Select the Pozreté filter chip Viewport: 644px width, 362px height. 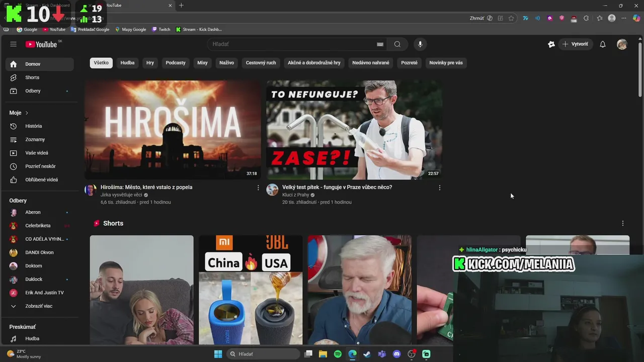tap(409, 63)
